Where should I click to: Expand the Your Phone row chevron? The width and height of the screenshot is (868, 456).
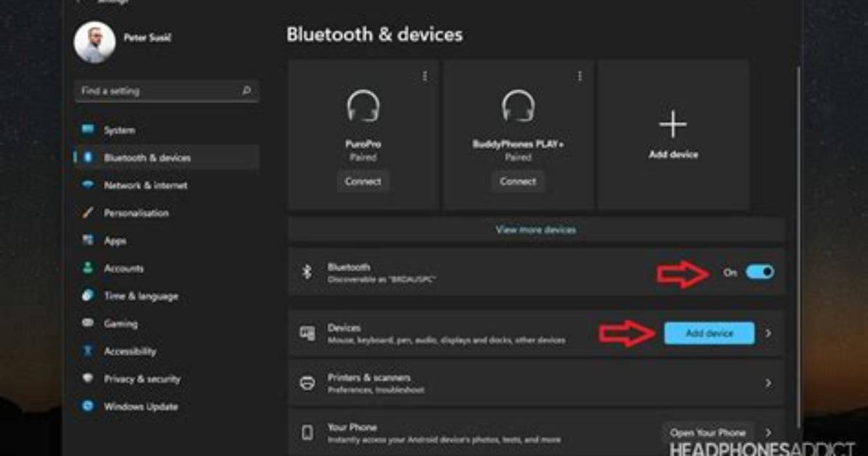coord(769,432)
